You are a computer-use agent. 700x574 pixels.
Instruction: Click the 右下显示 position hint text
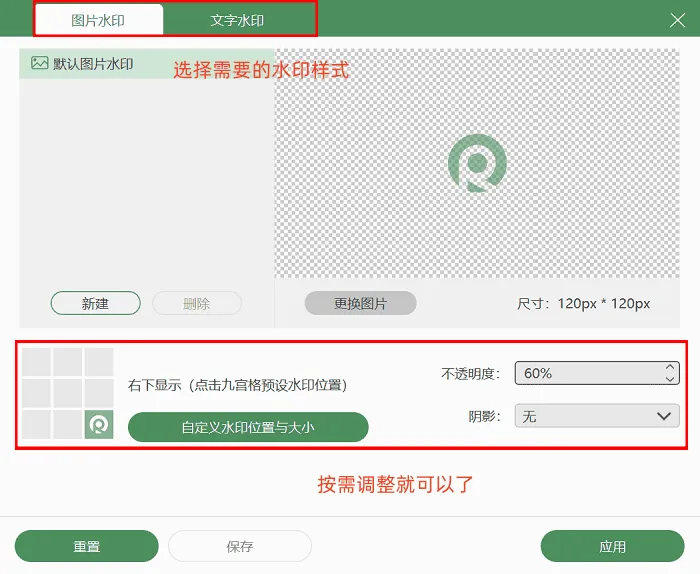(238, 385)
